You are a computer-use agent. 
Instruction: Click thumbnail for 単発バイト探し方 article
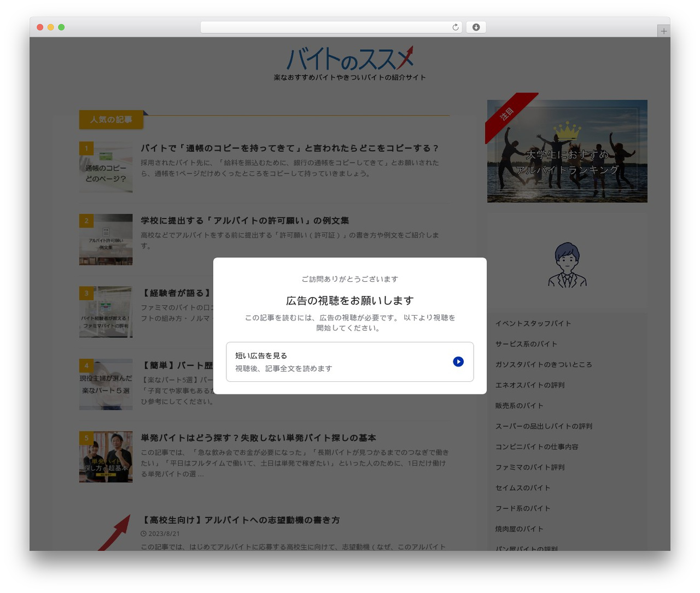pos(106,457)
